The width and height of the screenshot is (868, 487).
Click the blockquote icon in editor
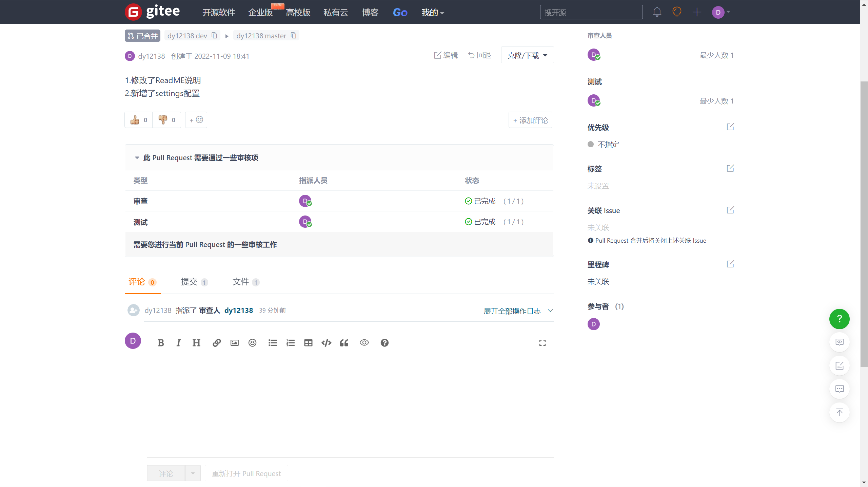pyautogui.click(x=344, y=343)
